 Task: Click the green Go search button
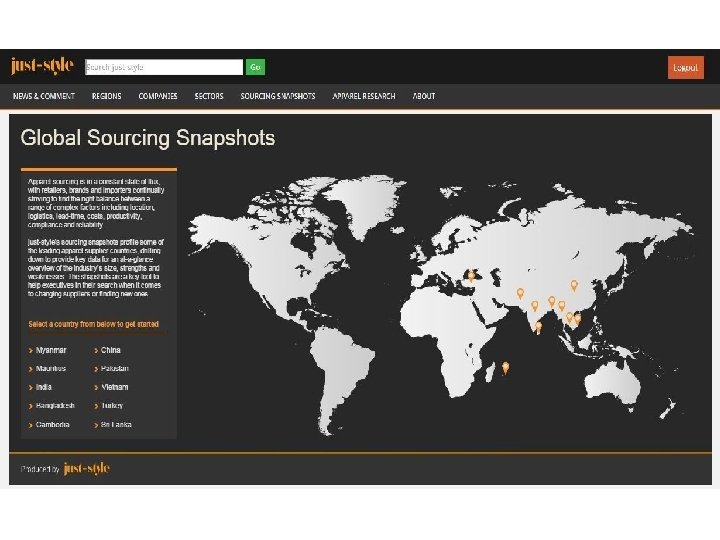[x=255, y=67]
